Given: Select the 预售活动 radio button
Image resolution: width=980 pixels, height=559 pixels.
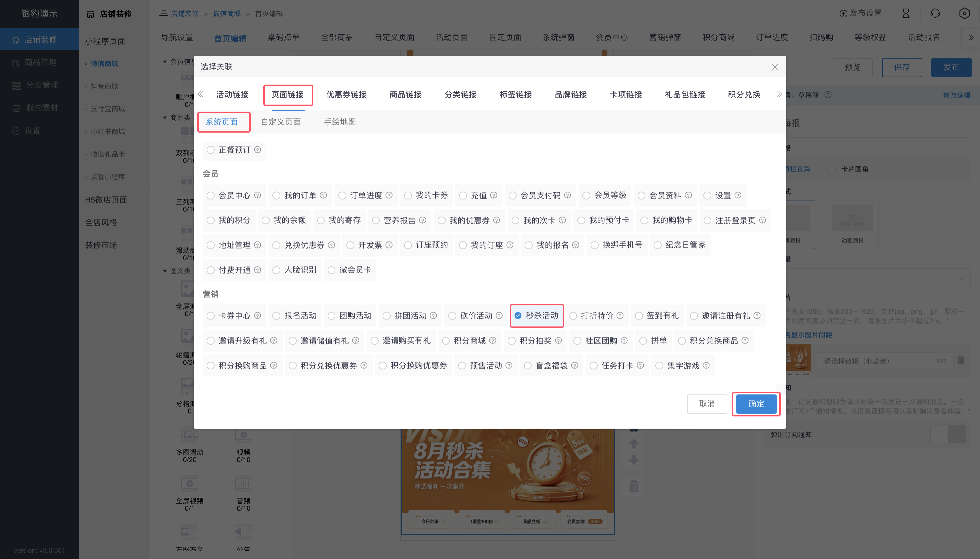Looking at the screenshot, I should pyautogui.click(x=462, y=365).
